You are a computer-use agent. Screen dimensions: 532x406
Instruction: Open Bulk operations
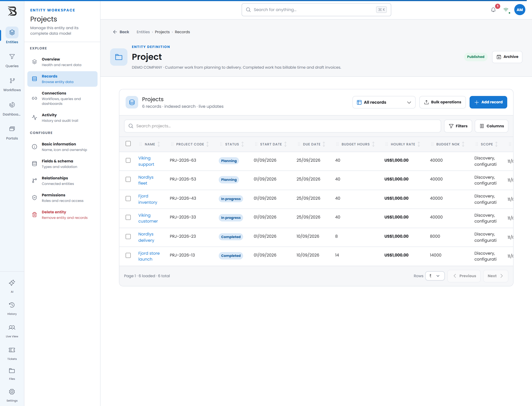(442, 102)
